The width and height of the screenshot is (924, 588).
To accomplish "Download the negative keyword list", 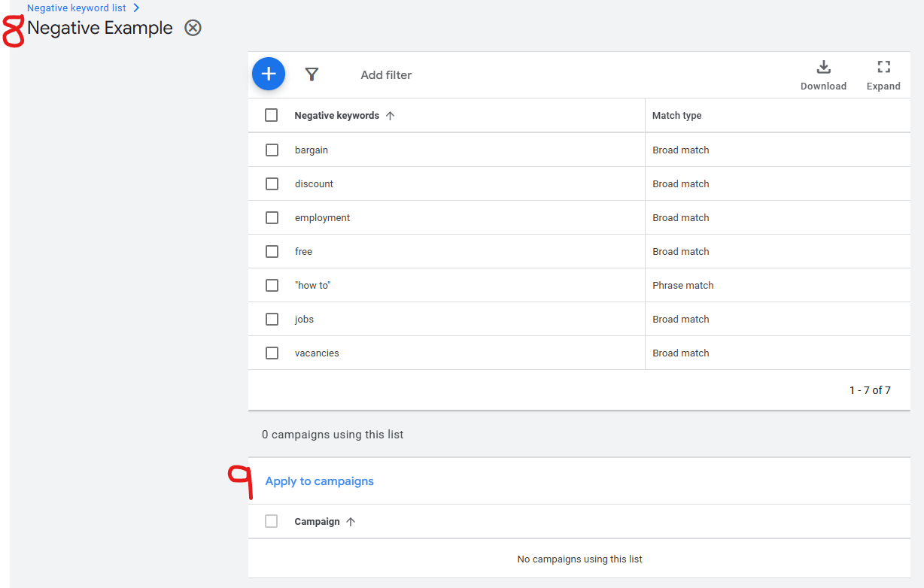I will [823, 75].
